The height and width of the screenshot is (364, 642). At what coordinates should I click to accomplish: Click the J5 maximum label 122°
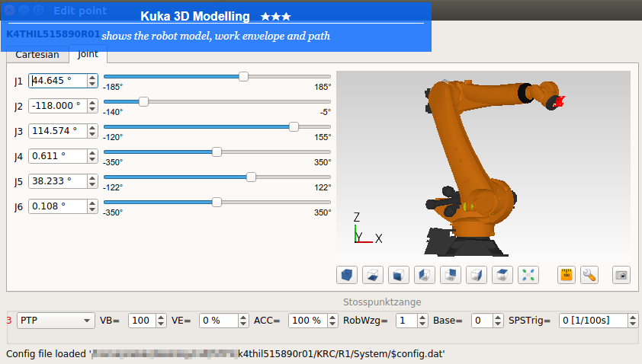(x=323, y=187)
